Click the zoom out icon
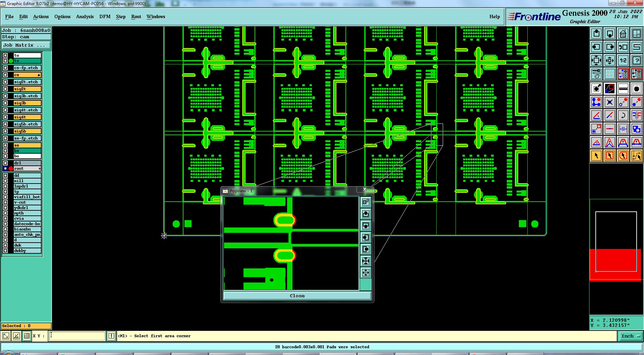Screen dimensions: 644x355 pos(610,60)
